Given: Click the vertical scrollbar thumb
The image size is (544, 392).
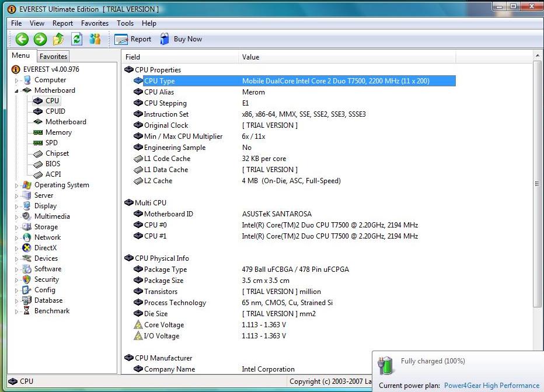Looking at the screenshot, I should (538, 184).
